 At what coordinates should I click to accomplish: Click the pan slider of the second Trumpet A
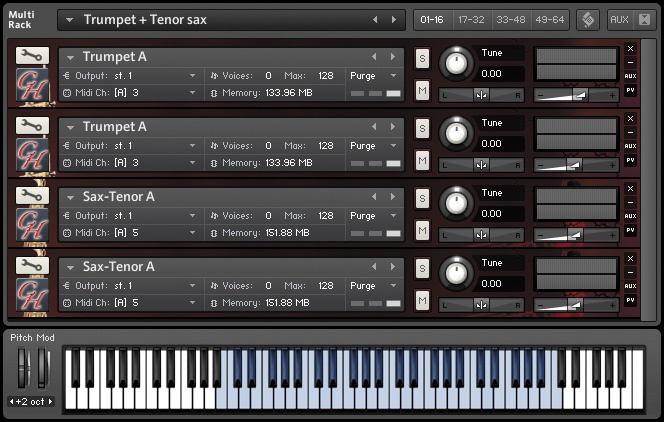481,165
